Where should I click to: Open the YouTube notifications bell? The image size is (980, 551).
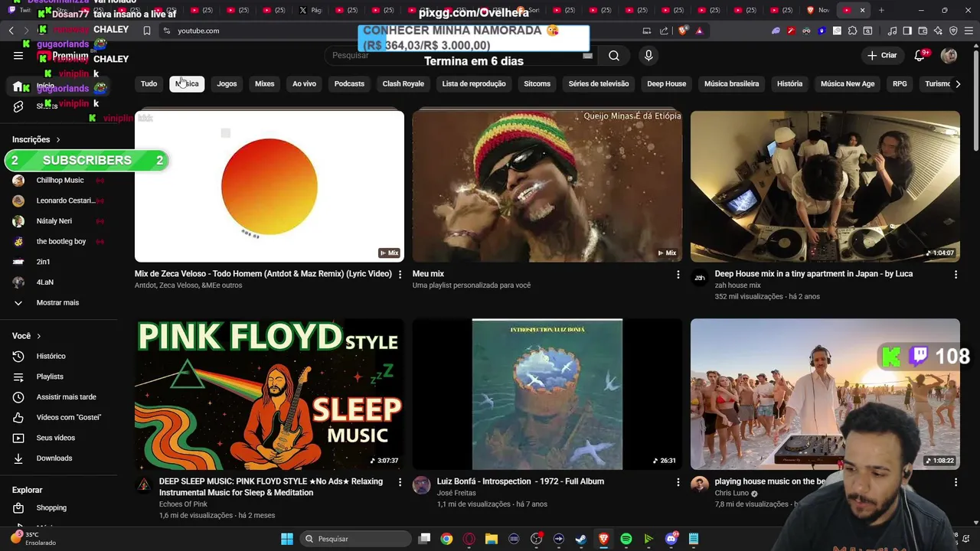click(x=920, y=56)
